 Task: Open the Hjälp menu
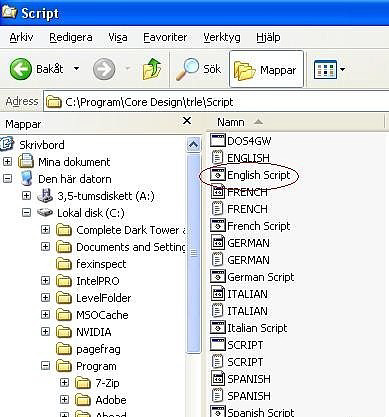coord(268,37)
